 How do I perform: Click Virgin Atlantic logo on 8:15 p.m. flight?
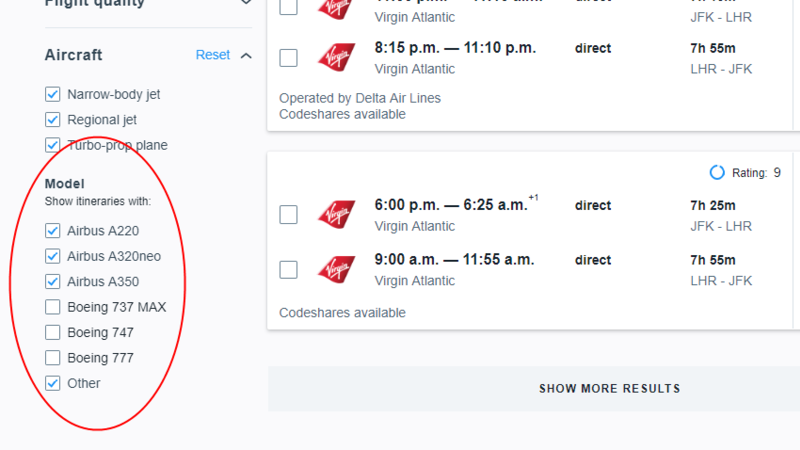coord(336,57)
